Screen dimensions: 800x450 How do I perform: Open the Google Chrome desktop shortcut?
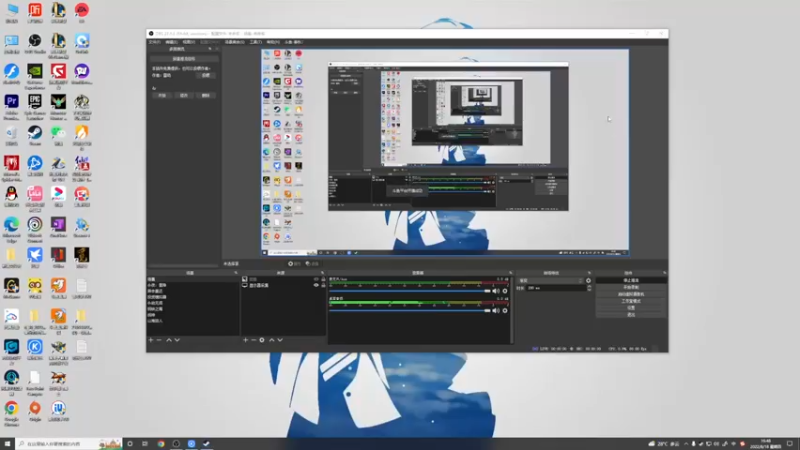pyautogui.click(x=11, y=412)
